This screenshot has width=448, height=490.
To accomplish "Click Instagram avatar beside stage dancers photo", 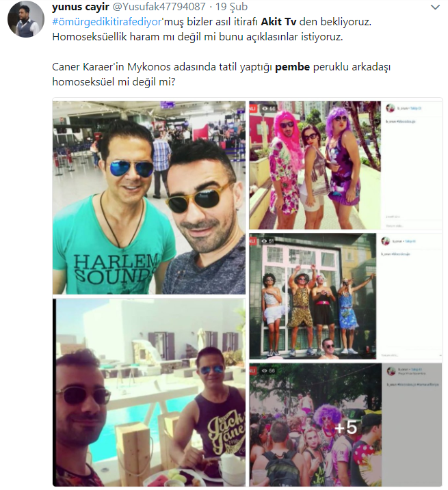I will (385, 241).
